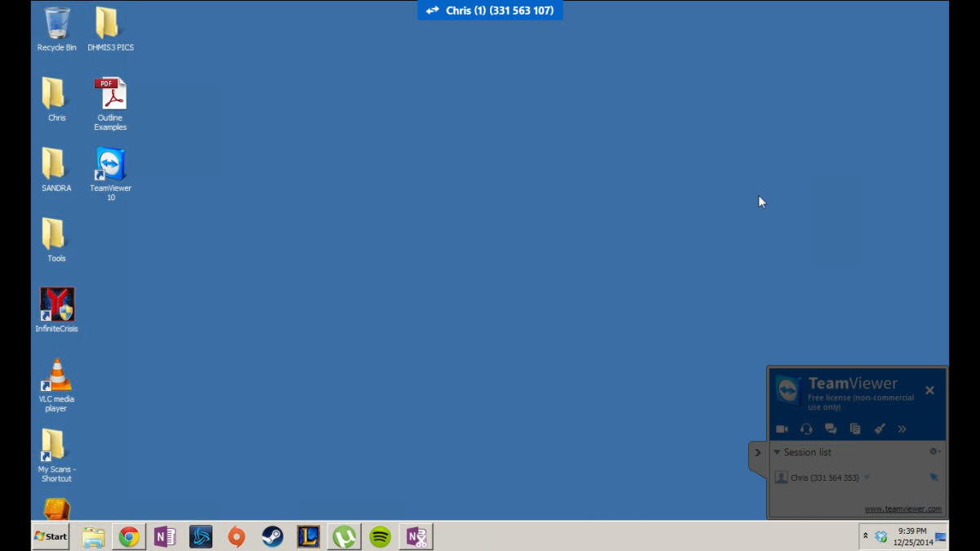Launch Spotify from the taskbar
The width and height of the screenshot is (980, 551).
pyautogui.click(x=380, y=536)
